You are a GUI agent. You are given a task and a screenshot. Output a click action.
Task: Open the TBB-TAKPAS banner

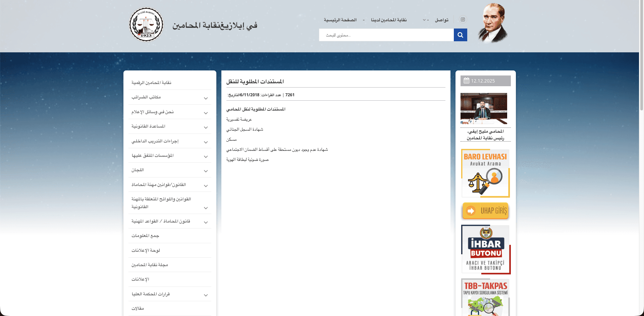click(485, 297)
